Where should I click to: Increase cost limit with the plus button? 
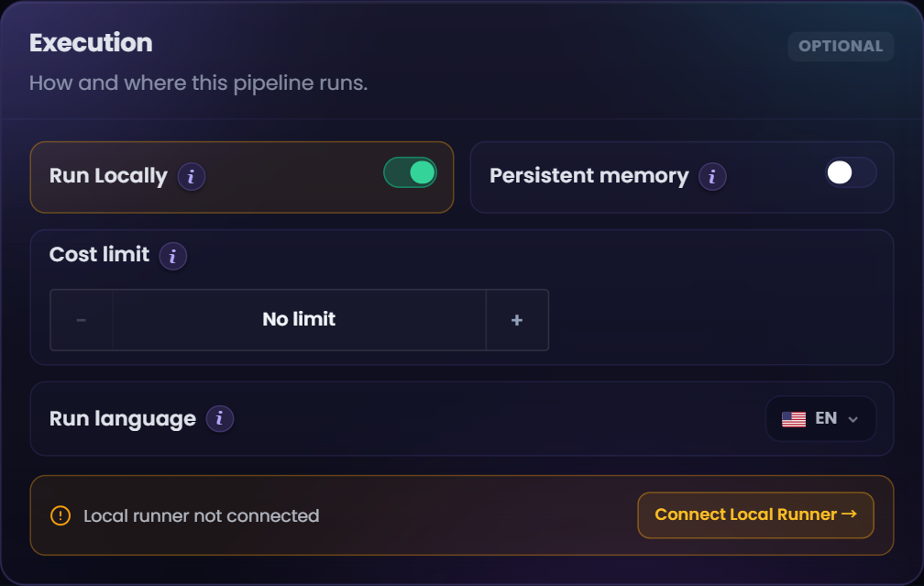(x=517, y=320)
